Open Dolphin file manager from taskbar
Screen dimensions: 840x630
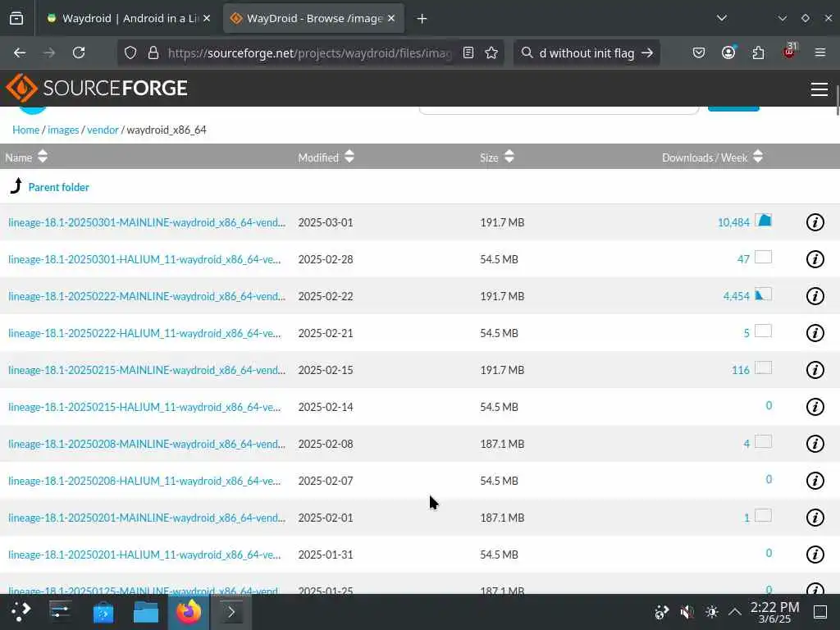(146, 612)
